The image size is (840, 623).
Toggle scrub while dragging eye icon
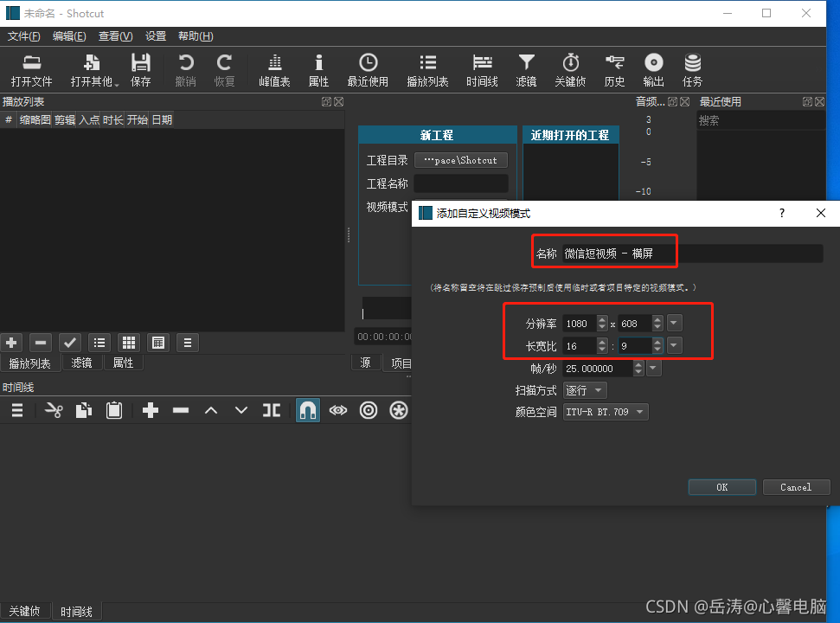338,411
